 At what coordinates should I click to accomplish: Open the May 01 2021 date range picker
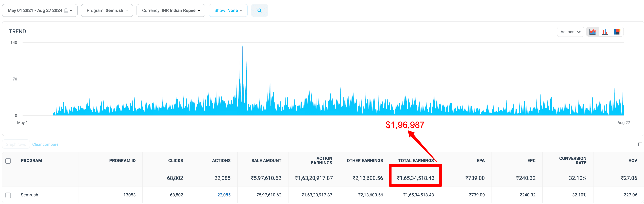pyautogui.click(x=35, y=10)
